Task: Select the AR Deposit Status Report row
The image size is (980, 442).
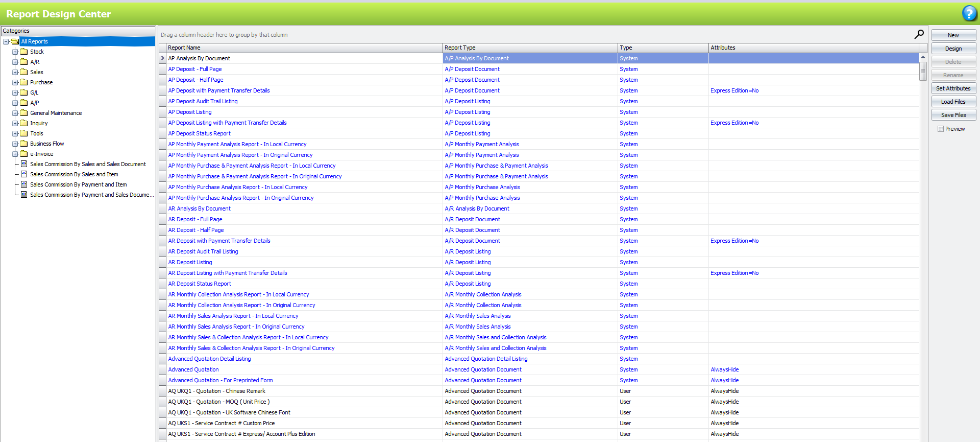Action: (x=200, y=284)
